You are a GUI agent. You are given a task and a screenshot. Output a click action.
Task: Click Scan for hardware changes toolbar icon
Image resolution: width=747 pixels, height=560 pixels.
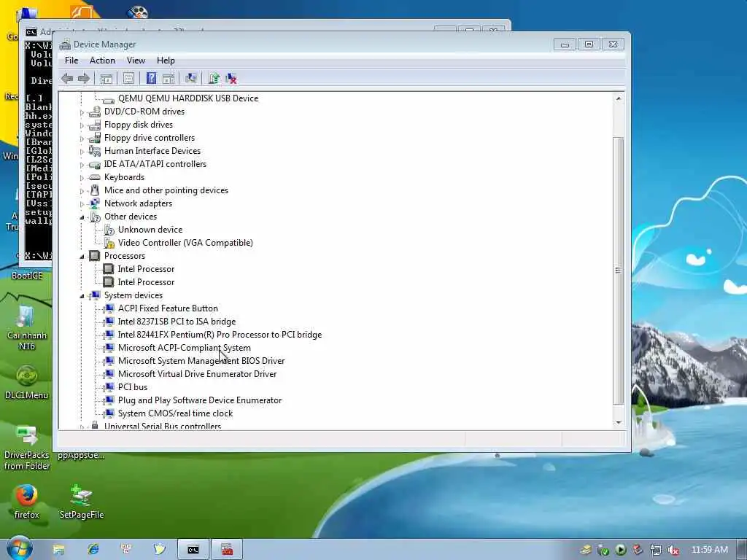click(x=191, y=78)
